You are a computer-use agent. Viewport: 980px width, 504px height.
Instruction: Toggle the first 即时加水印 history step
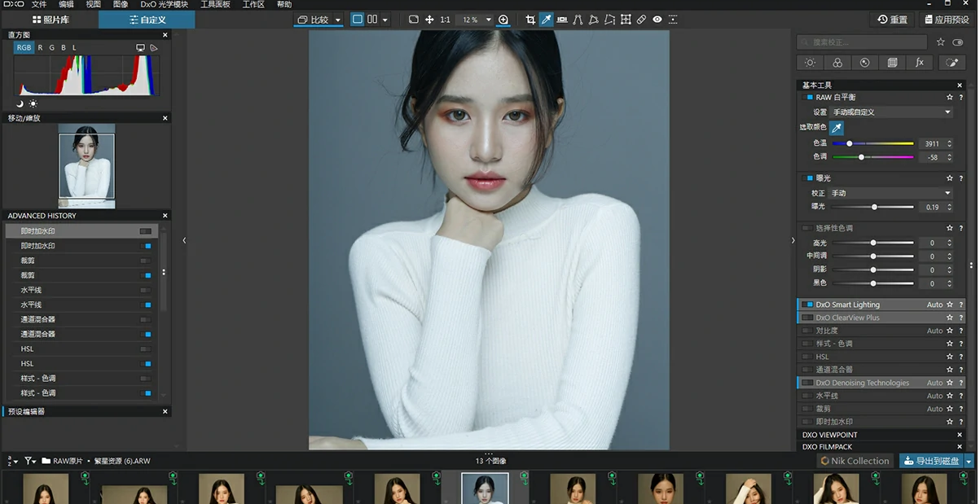[x=145, y=231]
